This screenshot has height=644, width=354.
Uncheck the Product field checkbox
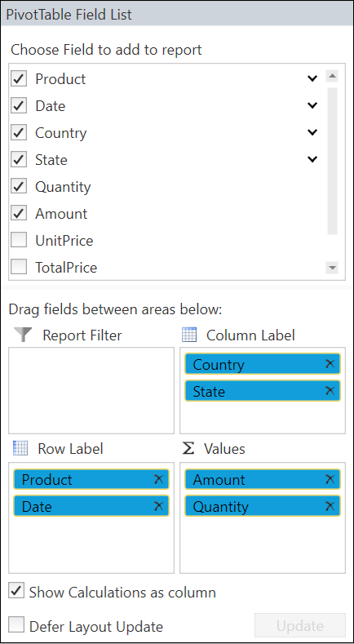19,78
